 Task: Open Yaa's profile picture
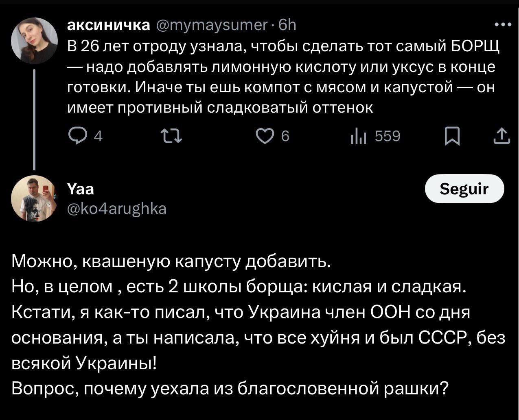pos(34,198)
